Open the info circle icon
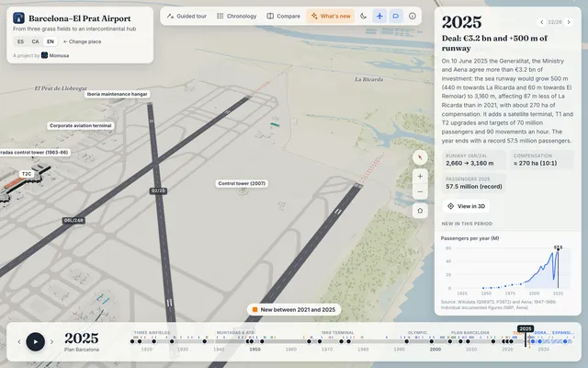588x368 pixels. tap(413, 17)
